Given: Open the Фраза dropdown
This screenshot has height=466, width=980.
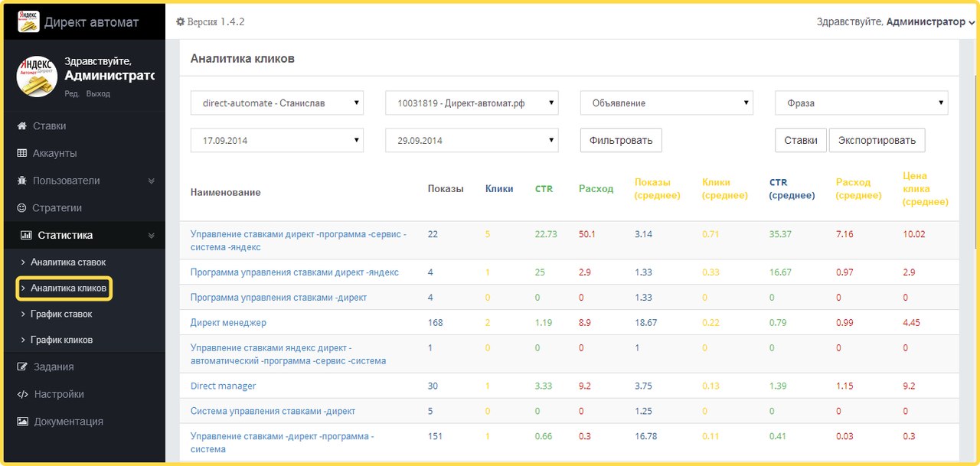Looking at the screenshot, I should [x=861, y=103].
